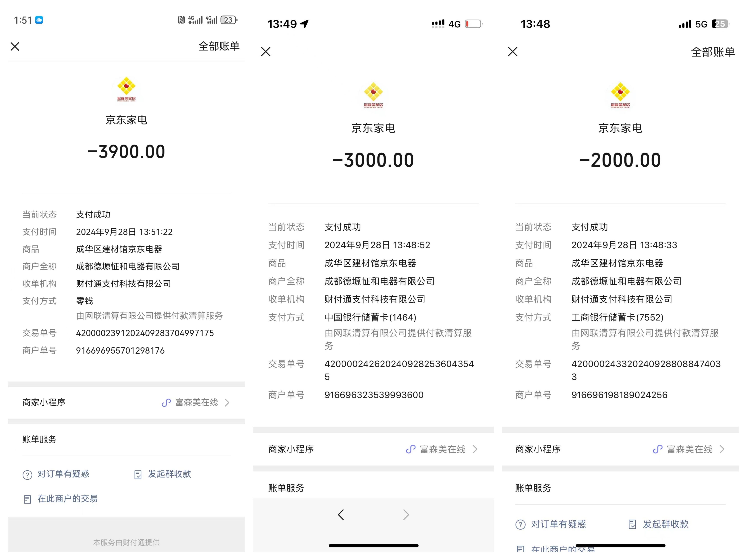Tap location arrow icon beside 13:49
This screenshot has height=560, width=747.
(x=305, y=24)
